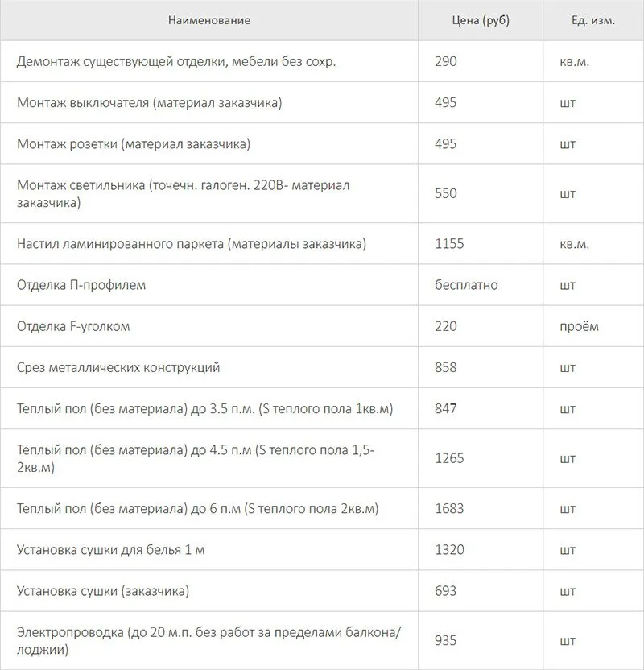This screenshot has width=644, height=670.
Task: Click the Электропроводка row text
Action: 208,640
